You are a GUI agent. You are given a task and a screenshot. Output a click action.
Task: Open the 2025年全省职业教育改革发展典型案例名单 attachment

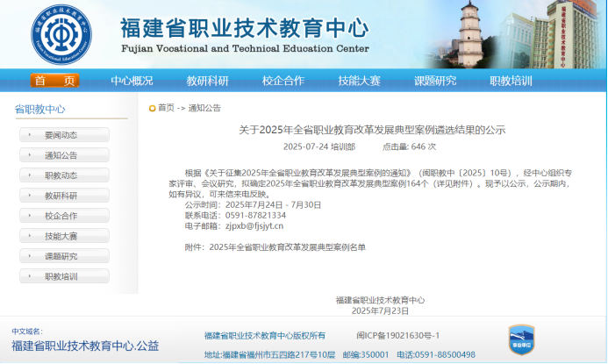pyautogui.click(x=287, y=248)
